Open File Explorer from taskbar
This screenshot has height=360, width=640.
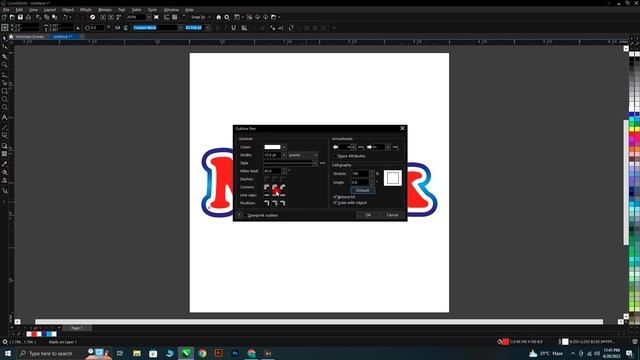coord(137,353)
